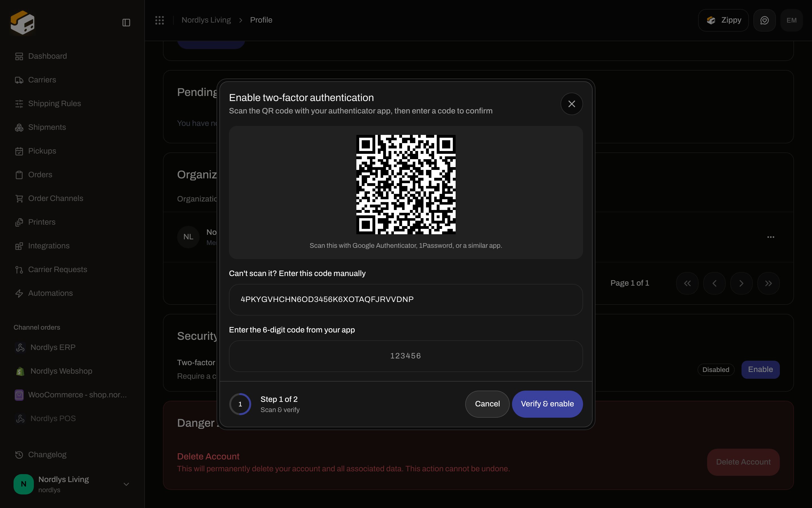Close the two-factor authentication dialog
Image resolution: width=812 pixels, height=508 pixels.
[x=572, y=104]
